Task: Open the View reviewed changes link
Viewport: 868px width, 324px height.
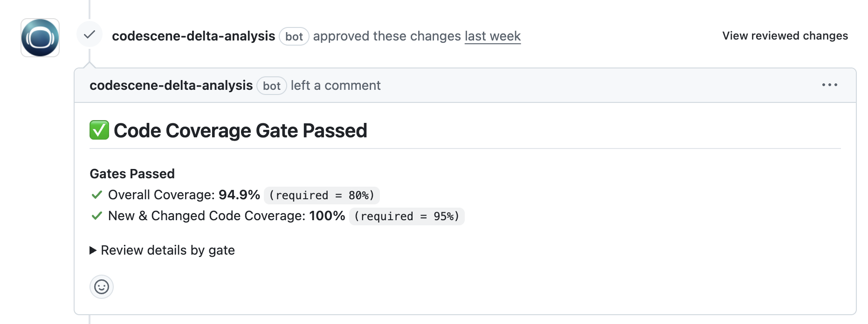Action: click(x=785, y=35)
